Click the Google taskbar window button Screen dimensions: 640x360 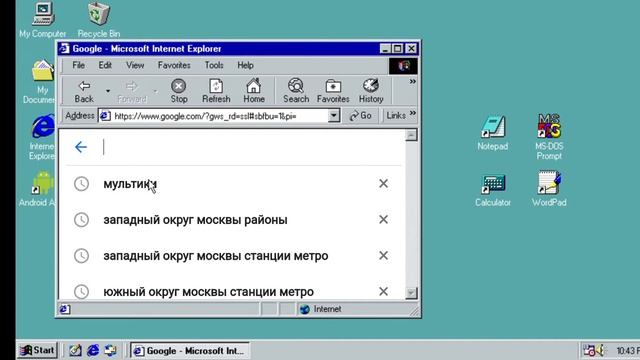(190, 351)
